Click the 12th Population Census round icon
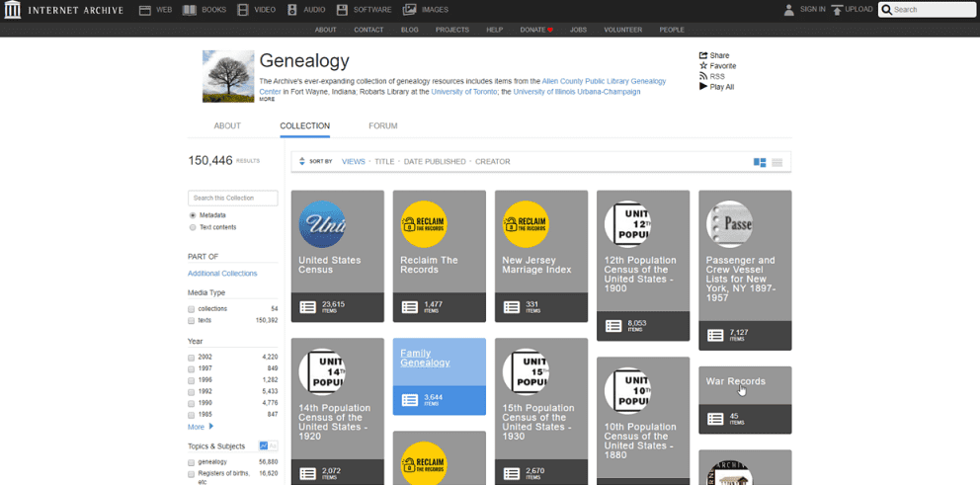The width and height of the screenshot is (980, 485). click(x=627, y=224)
